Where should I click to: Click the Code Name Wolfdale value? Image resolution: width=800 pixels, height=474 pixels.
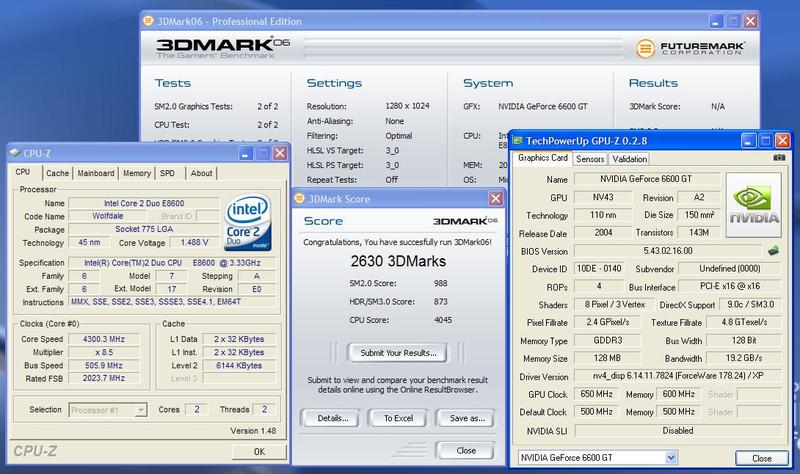(x=108, y=216)
